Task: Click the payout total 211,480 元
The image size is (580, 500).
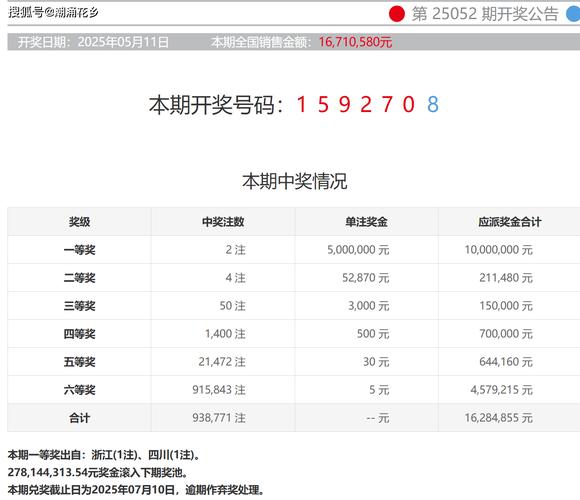Action: pos(506,278)
